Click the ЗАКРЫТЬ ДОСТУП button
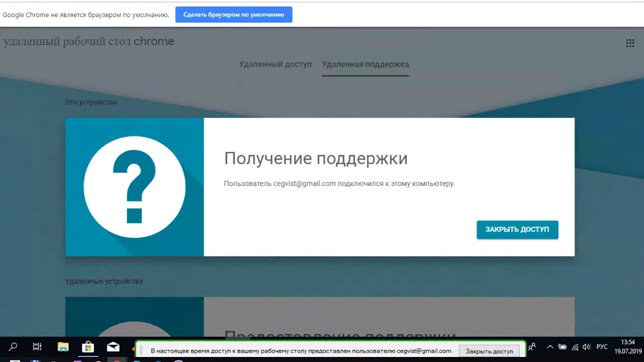This screenshot has height=362, width=644. point(517,229)
